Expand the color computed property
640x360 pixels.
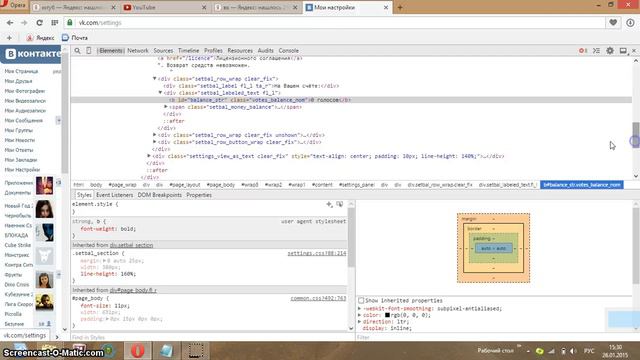360,315
